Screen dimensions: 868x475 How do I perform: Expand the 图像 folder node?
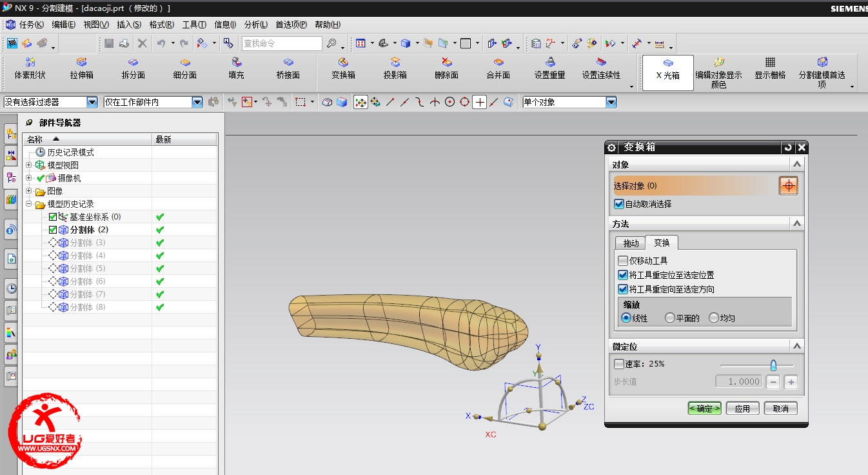pos(29,191)
